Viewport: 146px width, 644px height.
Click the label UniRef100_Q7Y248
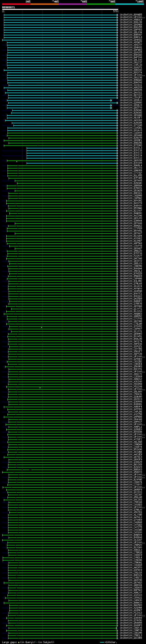tap(131, 125)
